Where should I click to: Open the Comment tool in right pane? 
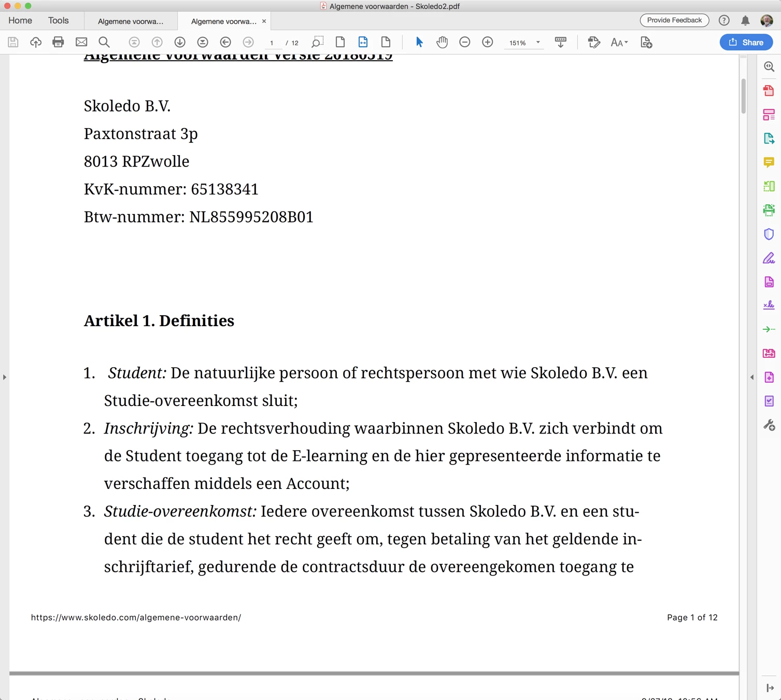click(769, 162)
